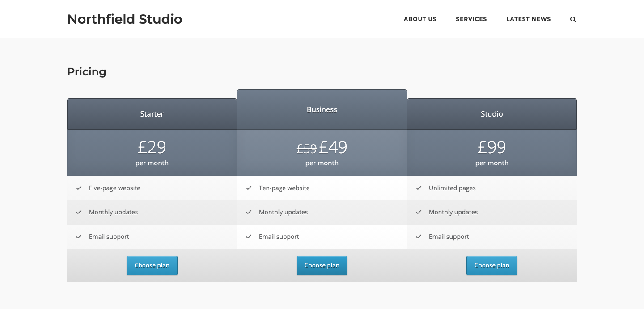Screen dimensions: 644x309
Task: Click the Starter plan header
Action: coord(152,114)
